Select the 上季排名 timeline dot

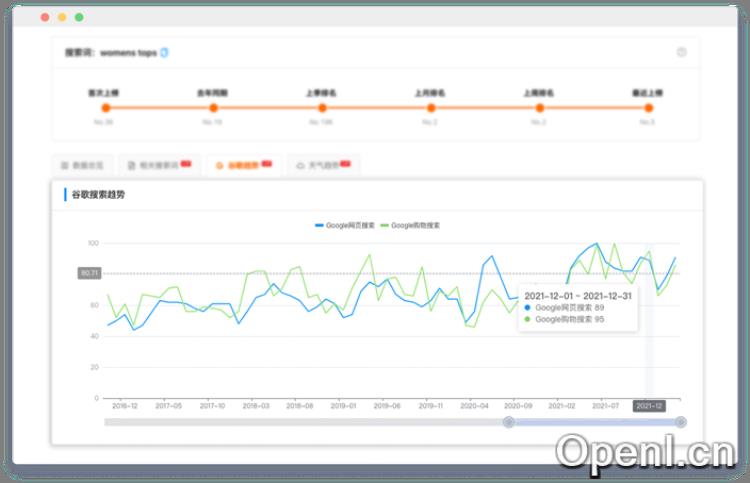coord(321,107)
